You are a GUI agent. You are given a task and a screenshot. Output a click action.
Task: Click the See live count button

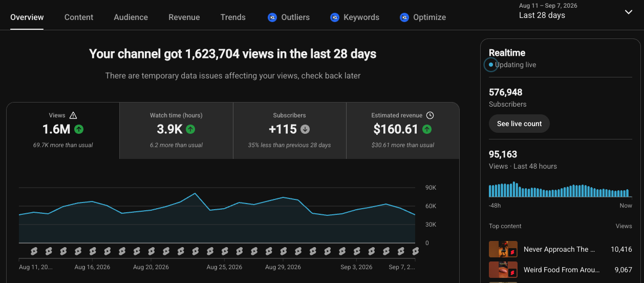pyautogui.click(x=519, y=124)
